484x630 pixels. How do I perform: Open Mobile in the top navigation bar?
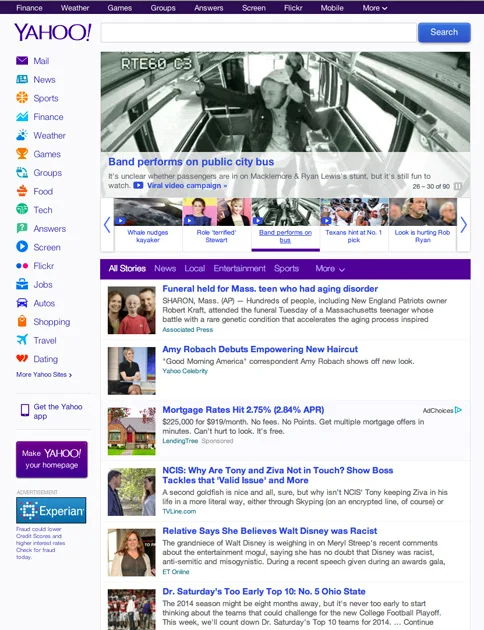click(x=332, y=8)
